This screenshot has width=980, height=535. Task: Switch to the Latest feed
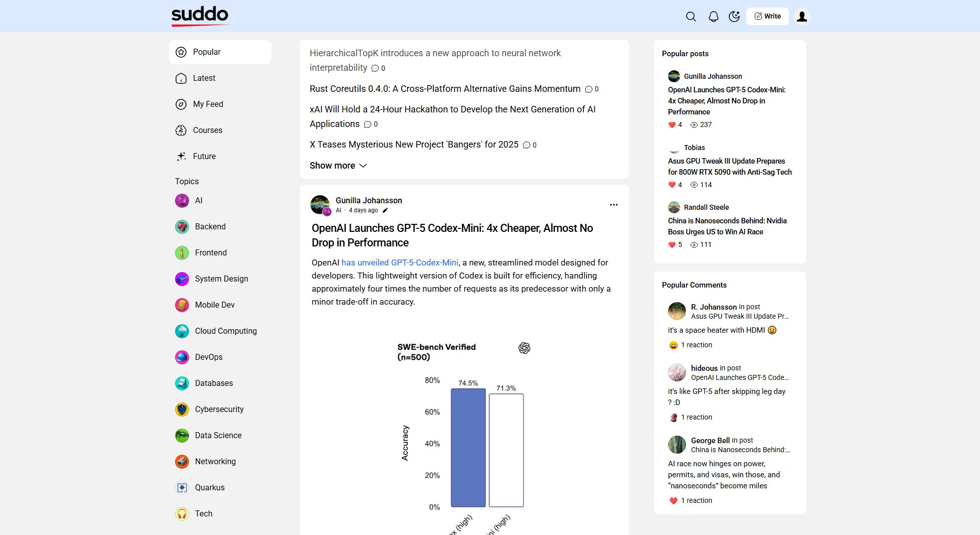coord(204,78)
